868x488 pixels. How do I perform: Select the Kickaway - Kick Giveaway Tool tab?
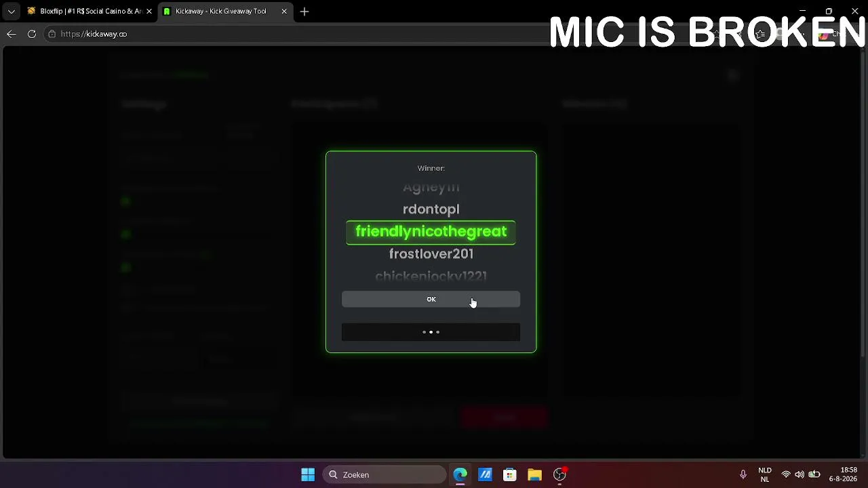pyautogui.click(x=225, y=12)
